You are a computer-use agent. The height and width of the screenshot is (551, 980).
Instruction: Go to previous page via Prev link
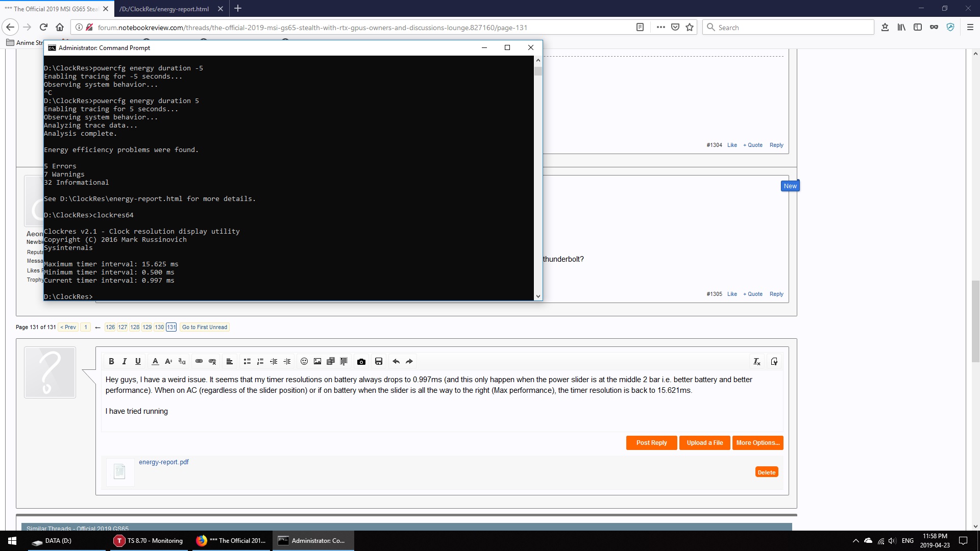click(x=68, y=327)
